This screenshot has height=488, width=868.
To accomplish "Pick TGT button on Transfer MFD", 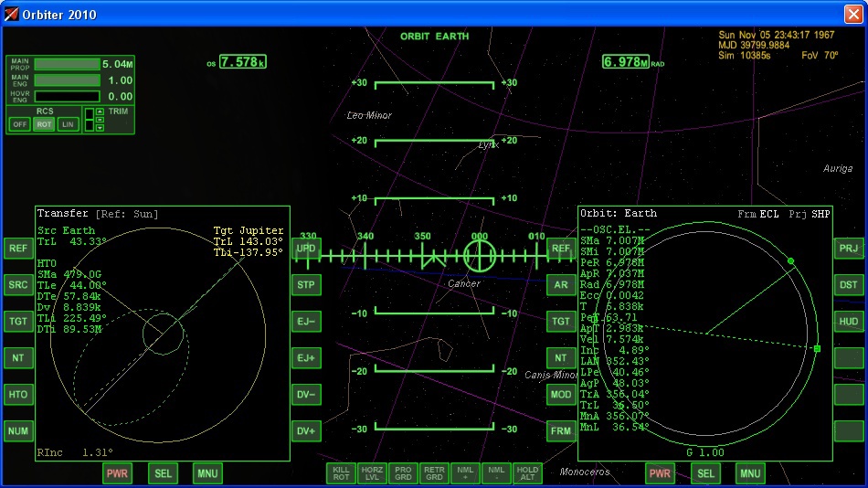I will tap(18, 322).
